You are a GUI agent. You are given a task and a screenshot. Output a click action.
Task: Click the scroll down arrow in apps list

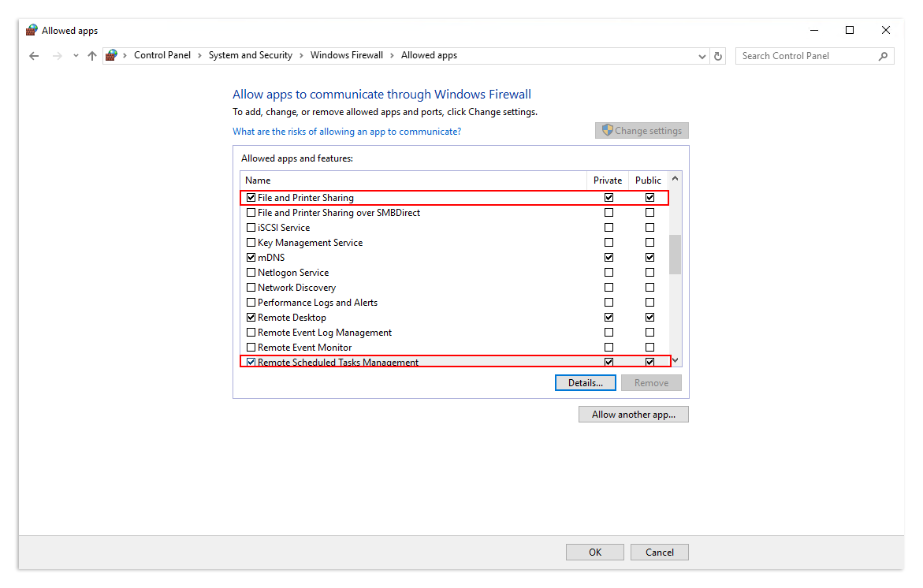(675, 360)
